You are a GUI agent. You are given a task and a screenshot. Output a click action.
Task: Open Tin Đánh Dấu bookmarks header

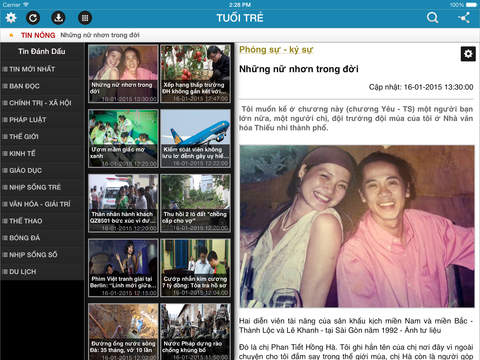click(x=42, y=51)
